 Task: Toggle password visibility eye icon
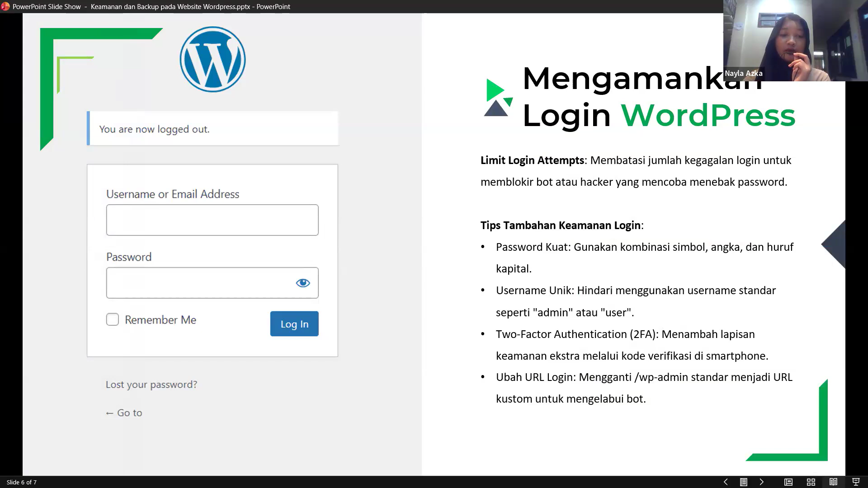(x=303, y=283)
